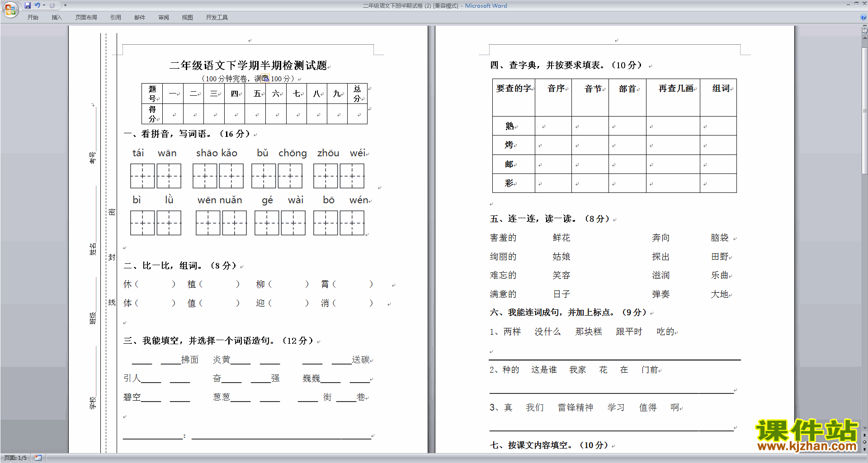Switch to the 引用 tab
868x463 pixels.
tap(116, 18)
